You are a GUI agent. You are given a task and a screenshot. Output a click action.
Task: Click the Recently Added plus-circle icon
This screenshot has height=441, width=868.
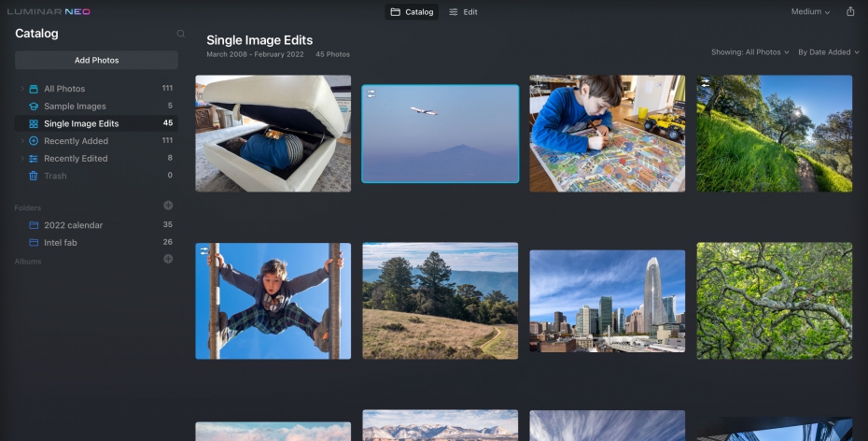pos(34,141)
